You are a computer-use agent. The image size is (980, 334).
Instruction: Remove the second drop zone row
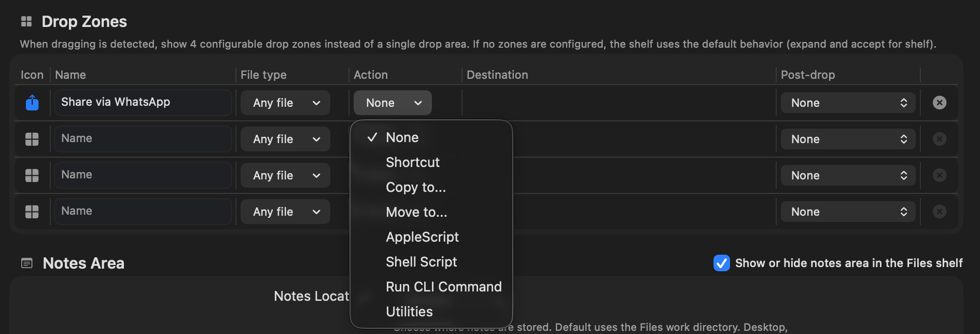point(940,138)
